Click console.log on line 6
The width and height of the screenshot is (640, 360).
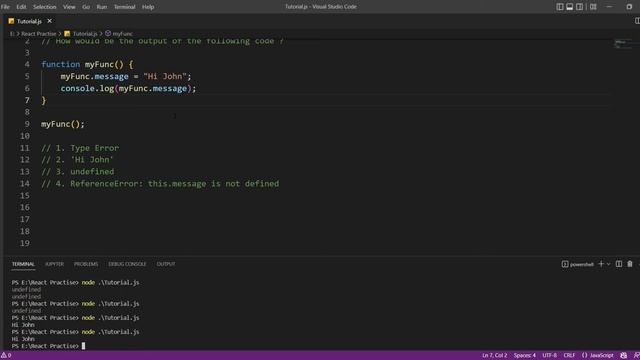tap(87, 89)
